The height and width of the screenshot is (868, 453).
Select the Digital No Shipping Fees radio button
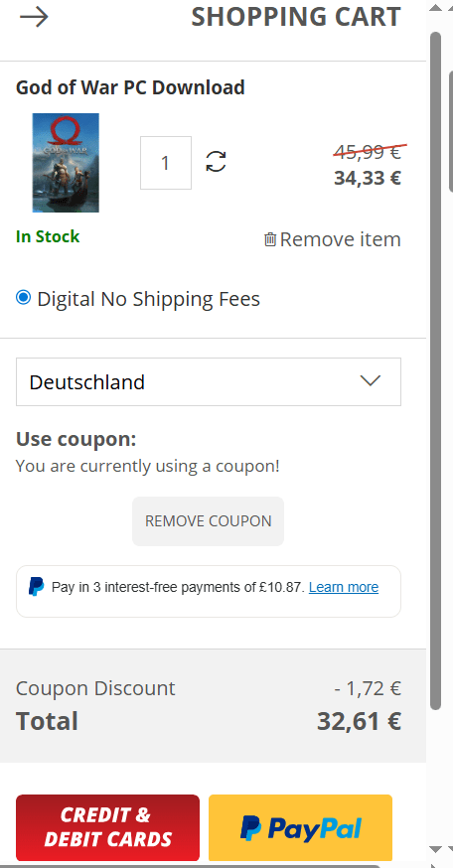pyautogui.click(x=23, y=298)
